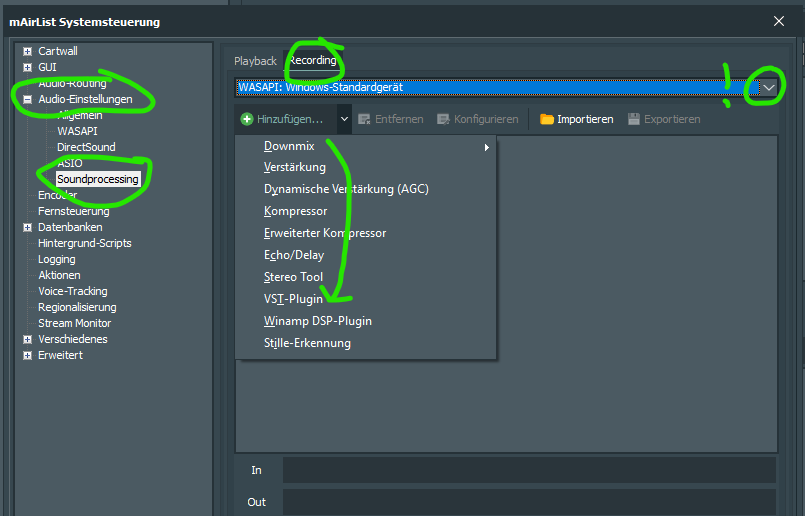Expand the Cartwall tree node

(x=28, y=51)
